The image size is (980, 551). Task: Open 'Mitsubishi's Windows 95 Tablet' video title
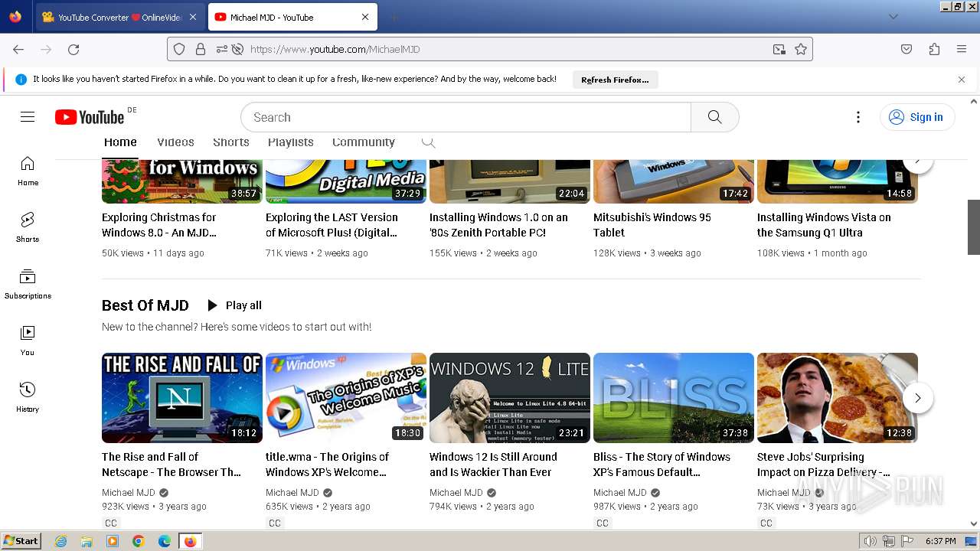652,225
